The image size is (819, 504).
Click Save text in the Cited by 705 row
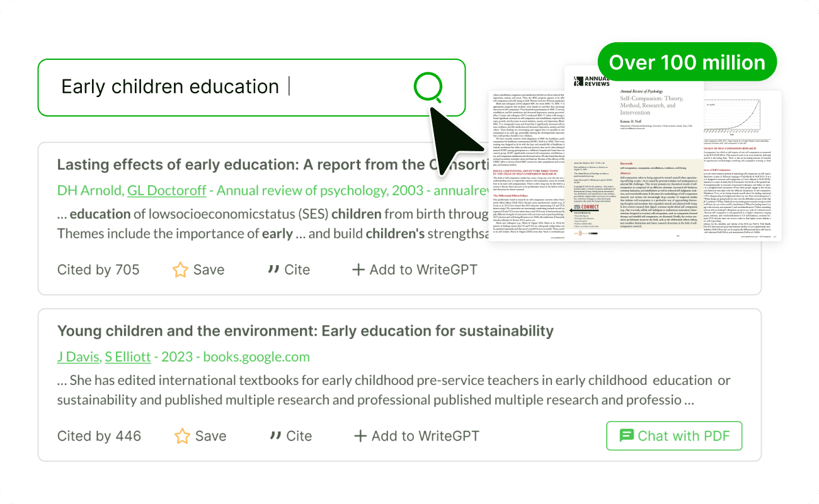(209, 270)
